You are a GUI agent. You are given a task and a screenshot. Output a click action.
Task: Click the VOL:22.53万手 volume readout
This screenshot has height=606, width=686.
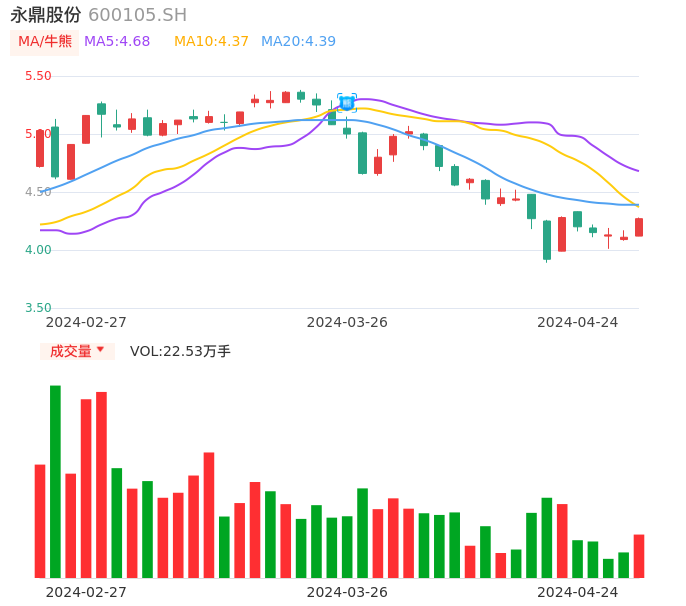click(180, 351)
